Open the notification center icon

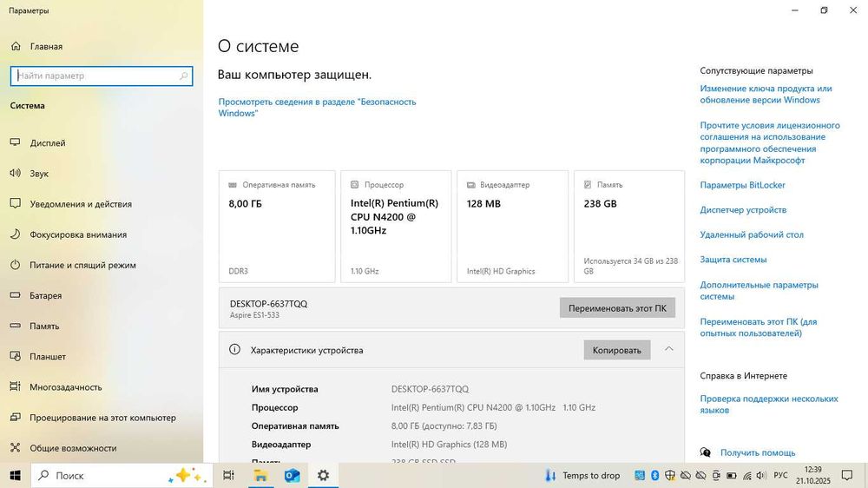click(x=847, y=475)
